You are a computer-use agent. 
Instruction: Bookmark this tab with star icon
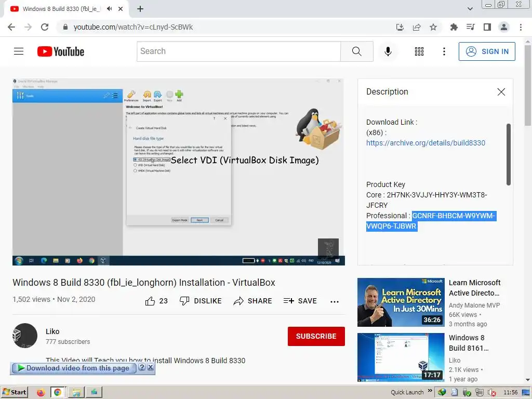(433, 27)
